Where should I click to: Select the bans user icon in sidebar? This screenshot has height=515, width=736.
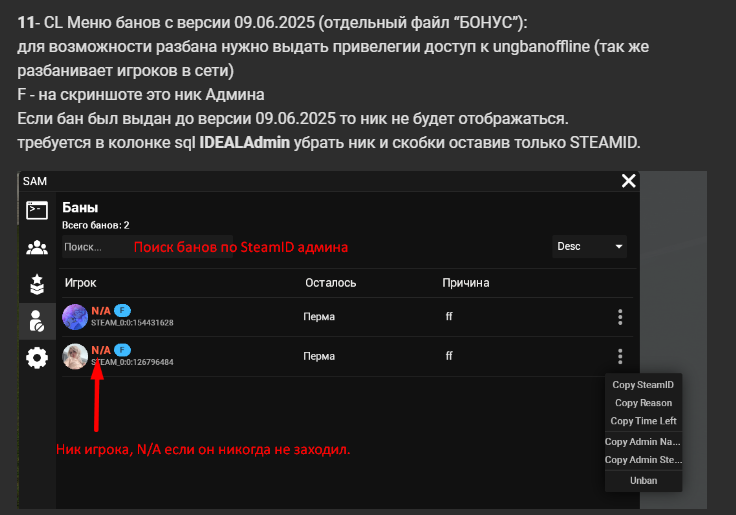click(x=37, y=321)
